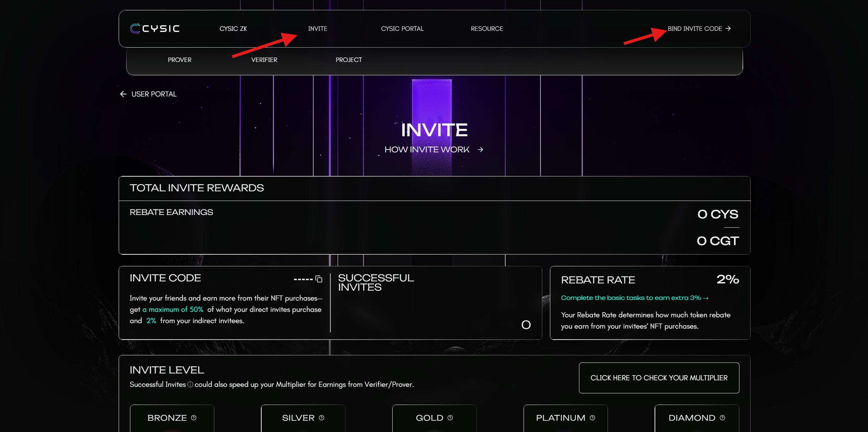This screenshot has width=868, height=432.
Task: Click the Cysic logo
Action: (x=155, y=28)
